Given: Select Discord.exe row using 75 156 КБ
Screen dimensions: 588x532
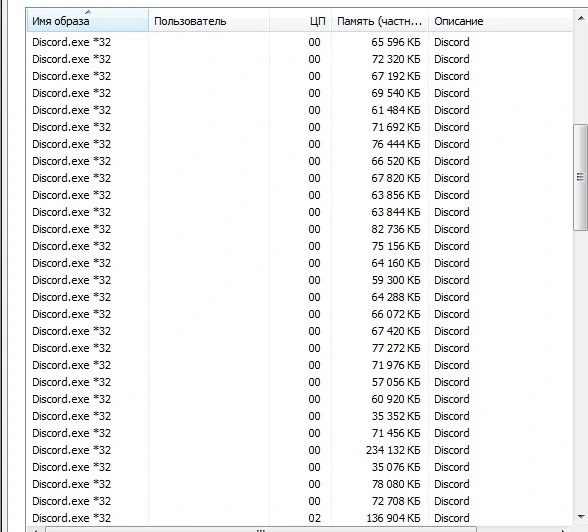Looking at the screenshot, I should [299, 246].
